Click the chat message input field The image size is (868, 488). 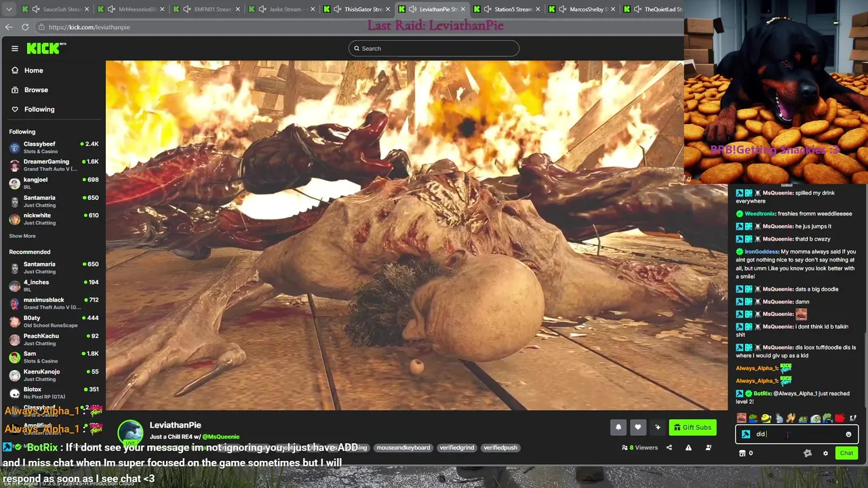click(797, 434)
